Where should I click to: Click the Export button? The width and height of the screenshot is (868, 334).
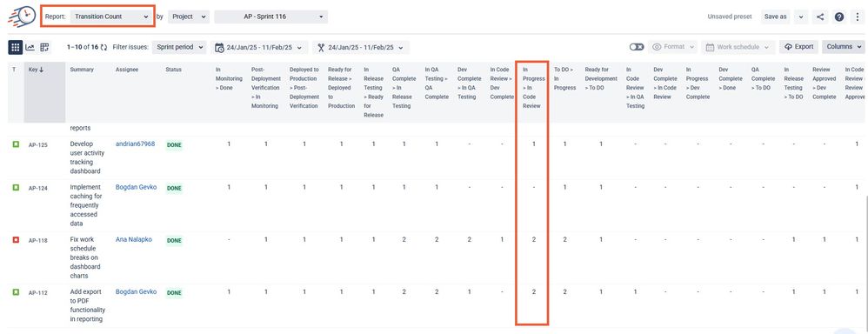tap(798, 47)
